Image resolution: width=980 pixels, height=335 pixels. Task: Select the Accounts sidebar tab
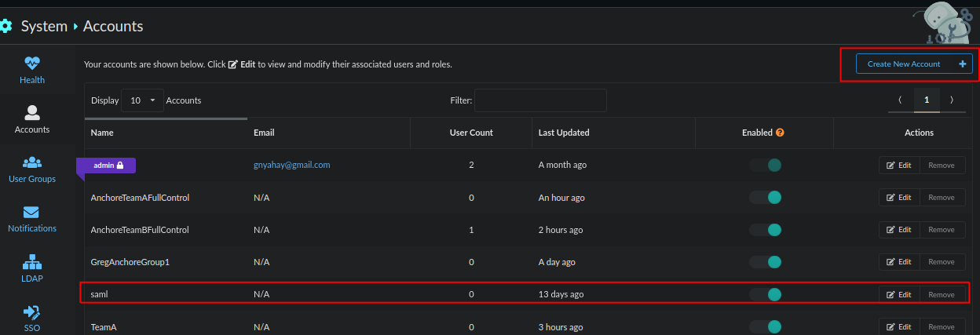(x=32, y=119)
